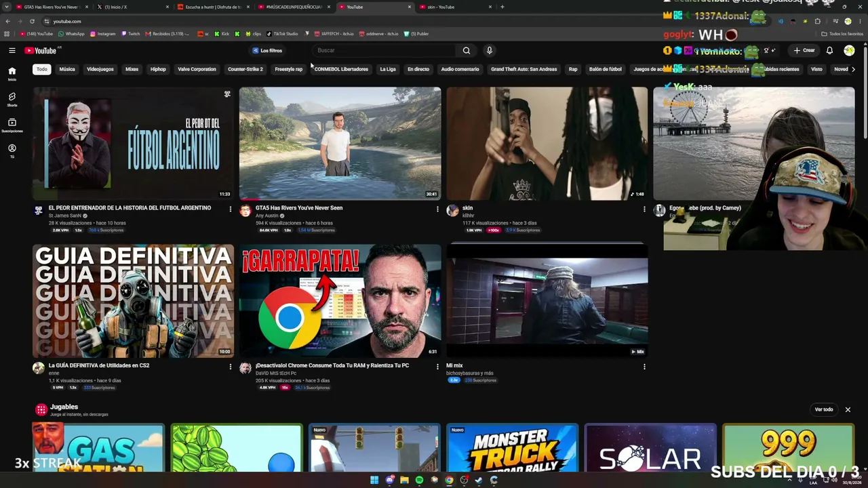Reload the page in Chrome

(32, 21)
